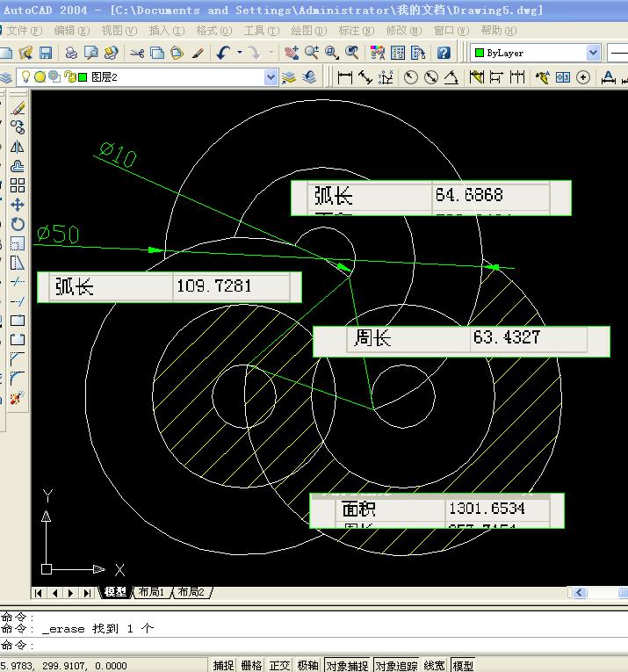628x672 pixels.
Task: Expand the Undo history arrow
Action: [x=240, y=53]
